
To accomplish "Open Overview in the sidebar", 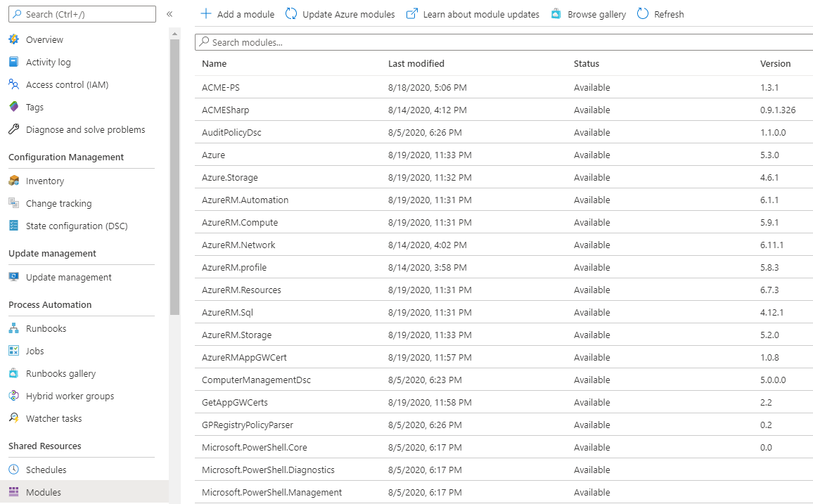I will pyautogui.click(x=44, y=39).
